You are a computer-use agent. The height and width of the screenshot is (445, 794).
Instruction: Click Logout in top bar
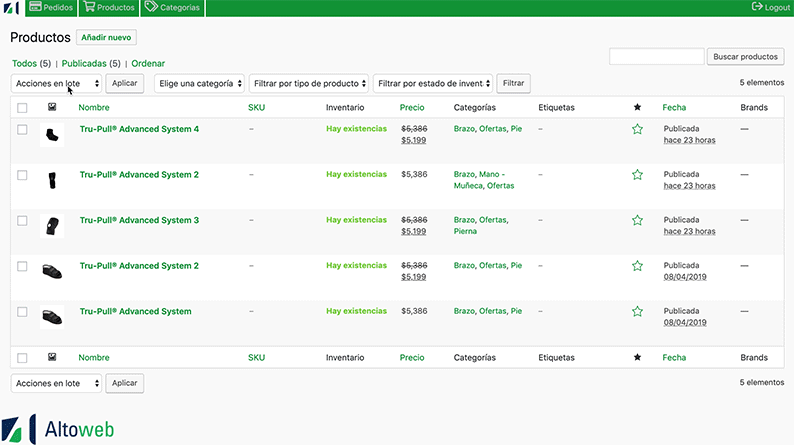click(771, 7)
